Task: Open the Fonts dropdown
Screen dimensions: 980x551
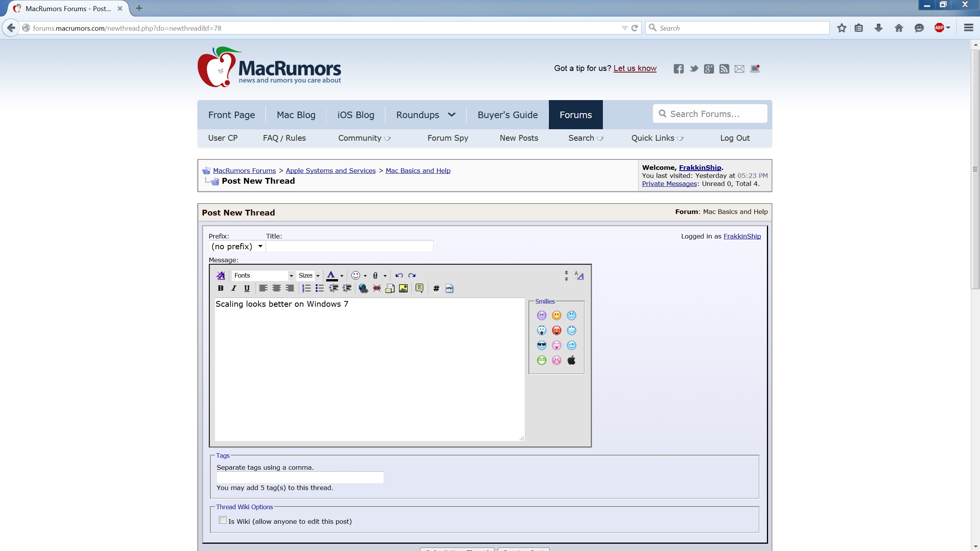Action: (x=263, y=275)
